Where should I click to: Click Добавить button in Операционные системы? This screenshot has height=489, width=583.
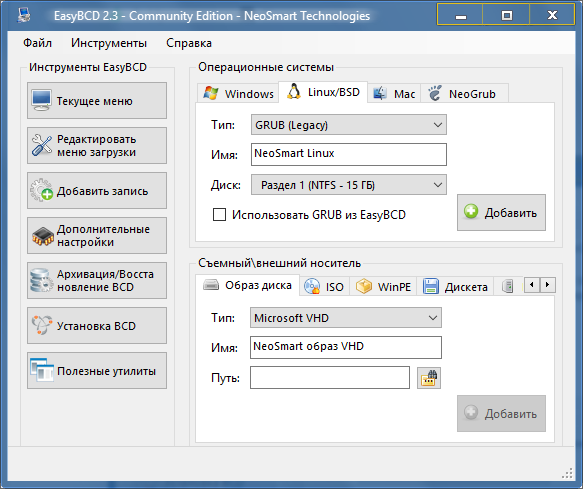point(501,212)
